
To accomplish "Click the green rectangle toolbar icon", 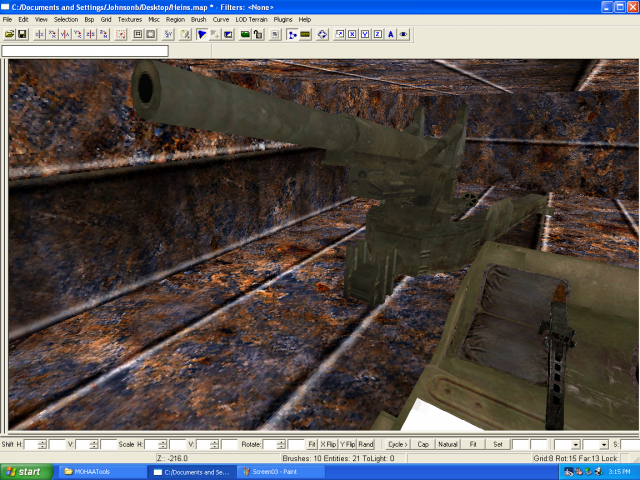I will [245, 34].
